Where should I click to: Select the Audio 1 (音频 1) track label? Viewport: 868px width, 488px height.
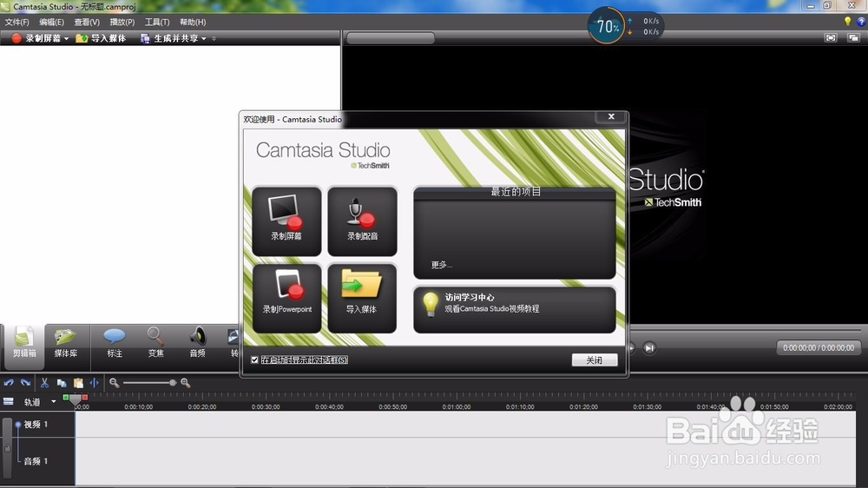[x=36, y=461]
